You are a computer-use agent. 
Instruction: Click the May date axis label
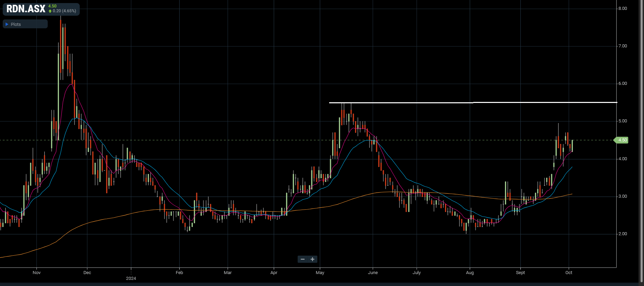tap(320, 273)
